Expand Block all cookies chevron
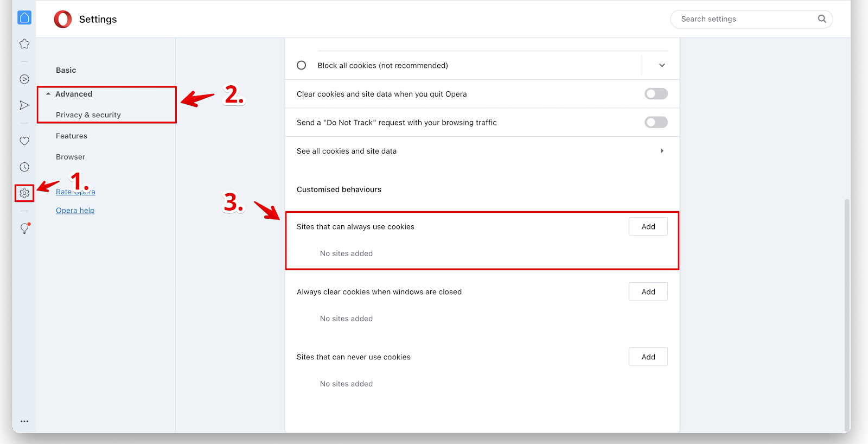Viewport: 868px width, 444px height. pos(662,65)
